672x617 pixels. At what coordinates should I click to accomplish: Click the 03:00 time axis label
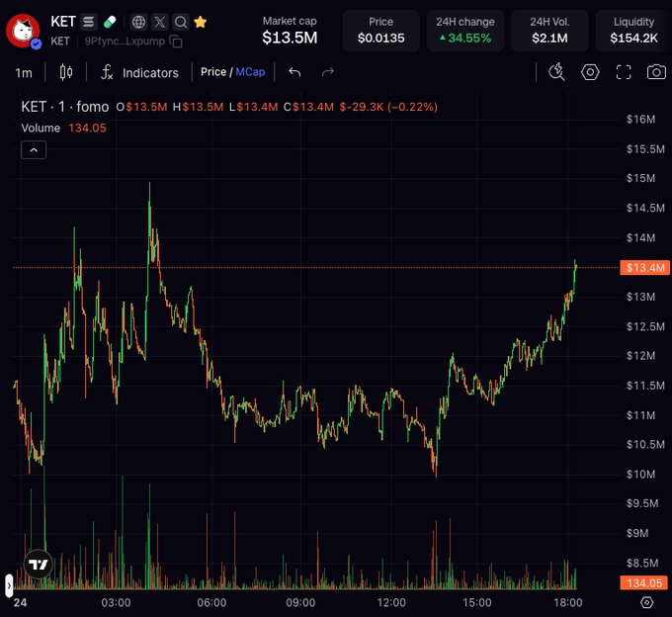pos(116,602)
